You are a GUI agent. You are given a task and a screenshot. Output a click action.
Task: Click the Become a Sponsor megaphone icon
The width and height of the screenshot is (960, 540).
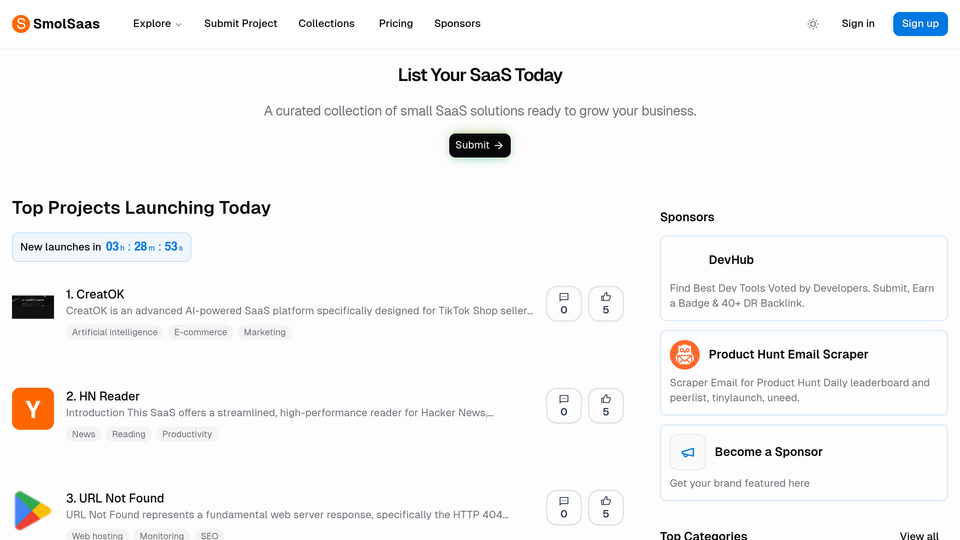[688, 452]
